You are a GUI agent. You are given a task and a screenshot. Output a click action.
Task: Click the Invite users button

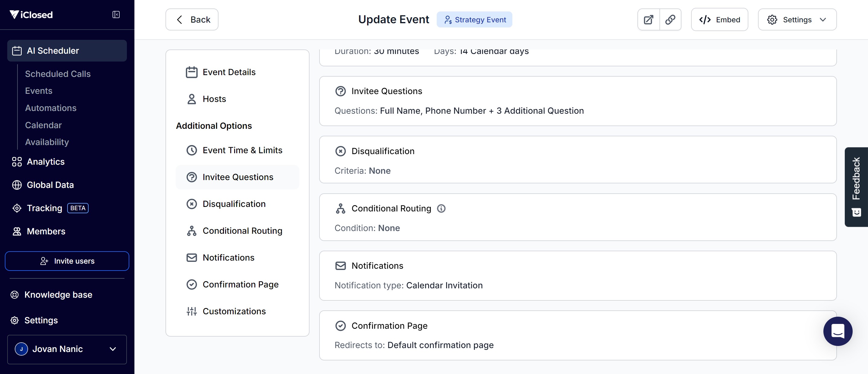tap(67, 261)
